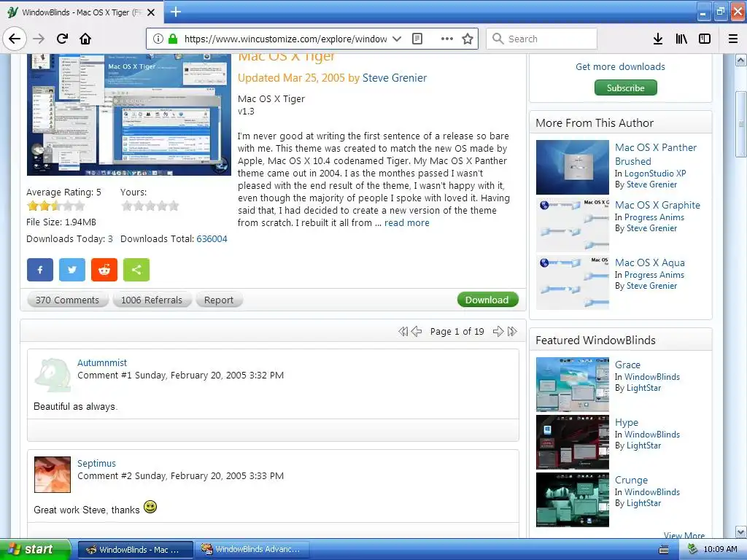This screenshot has width=747, height=560.
Task: Open commenter Septimus profile link
Action: pyautogui.click(x=96, y=463)
